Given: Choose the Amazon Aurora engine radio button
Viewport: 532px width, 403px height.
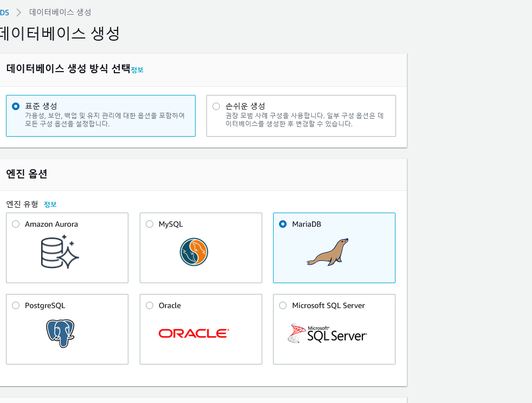Looking at the screenshot, I should (16, 224).
